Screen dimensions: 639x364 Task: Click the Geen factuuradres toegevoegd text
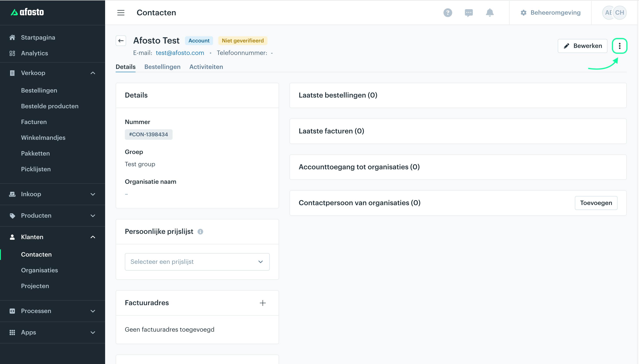tap(170, 329)
